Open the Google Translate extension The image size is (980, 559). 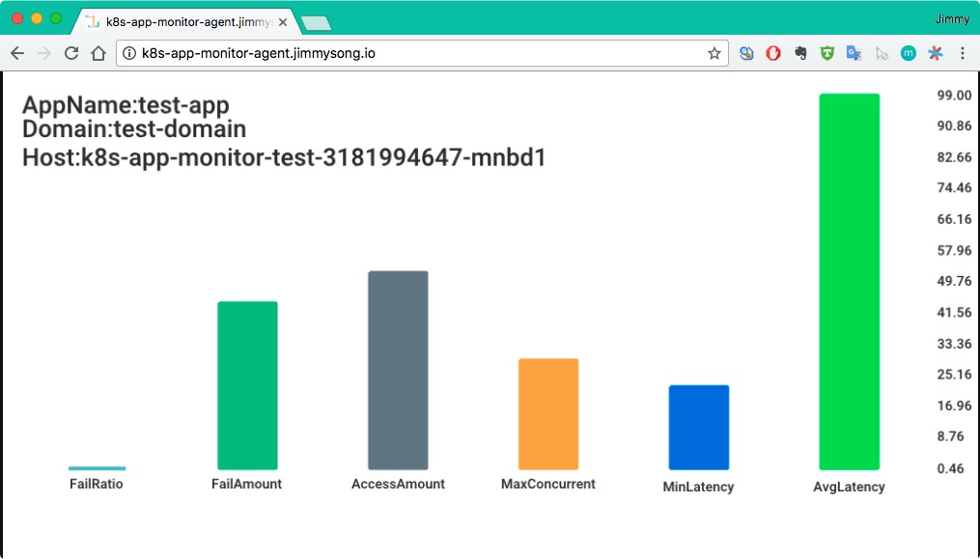tap(854, 54)
